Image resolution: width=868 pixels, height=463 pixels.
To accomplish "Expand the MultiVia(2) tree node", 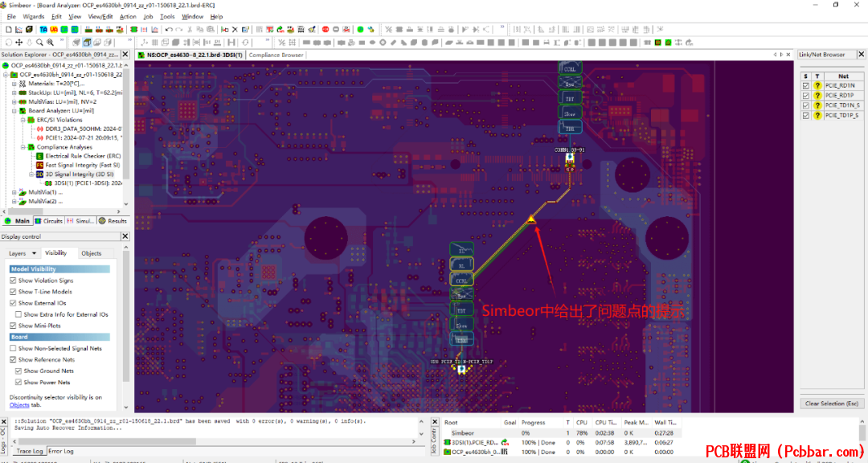I will [14, 202].
